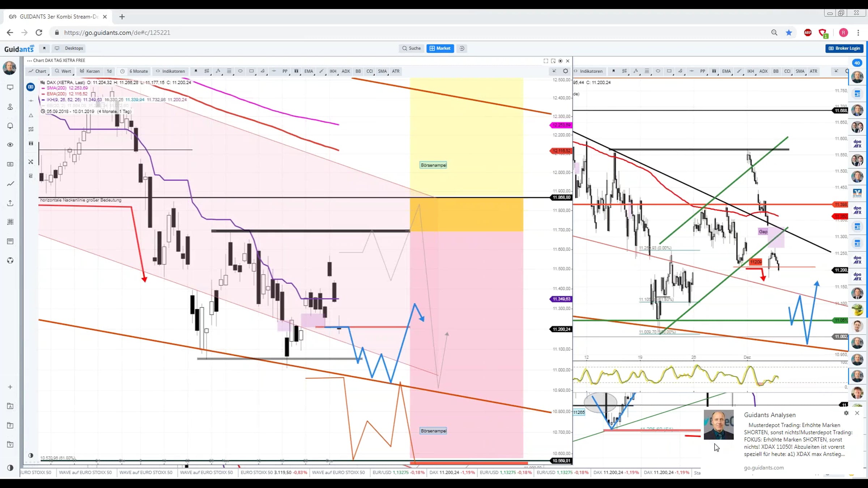868x488 pixels.
Task: Click the Suche search button
Action: (x=412, y=48)
